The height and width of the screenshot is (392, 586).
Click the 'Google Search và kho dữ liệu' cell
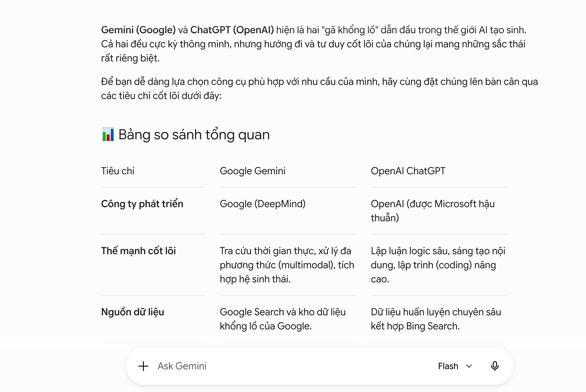[283, 319]
